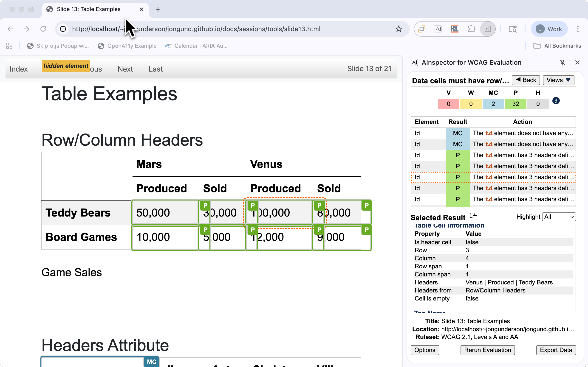Open the Views dropdown menu
This screenshot has width=588, height=367.
tap(558, 80)
